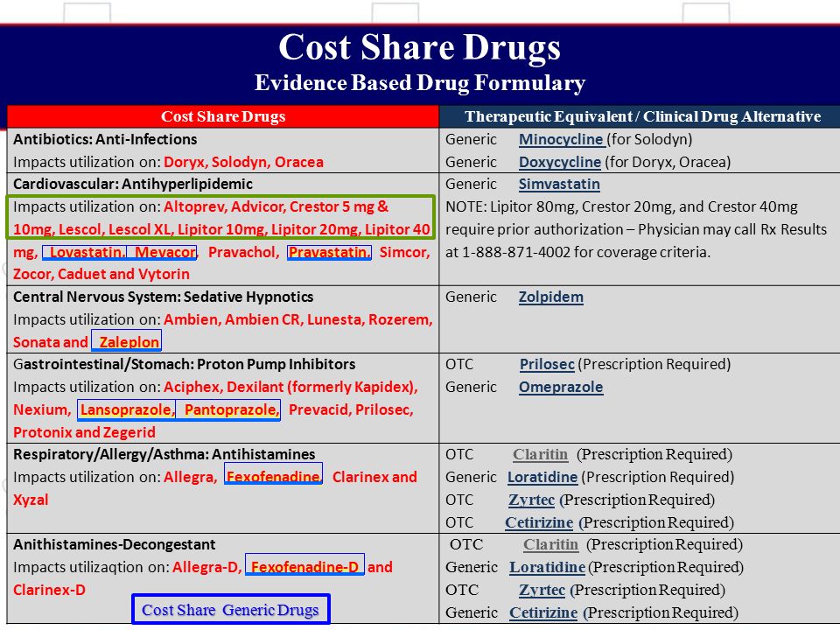Select the 'Doryx, Solodyn, Oracea' drug list
The image size is (840, 630).
click(244, 163)
